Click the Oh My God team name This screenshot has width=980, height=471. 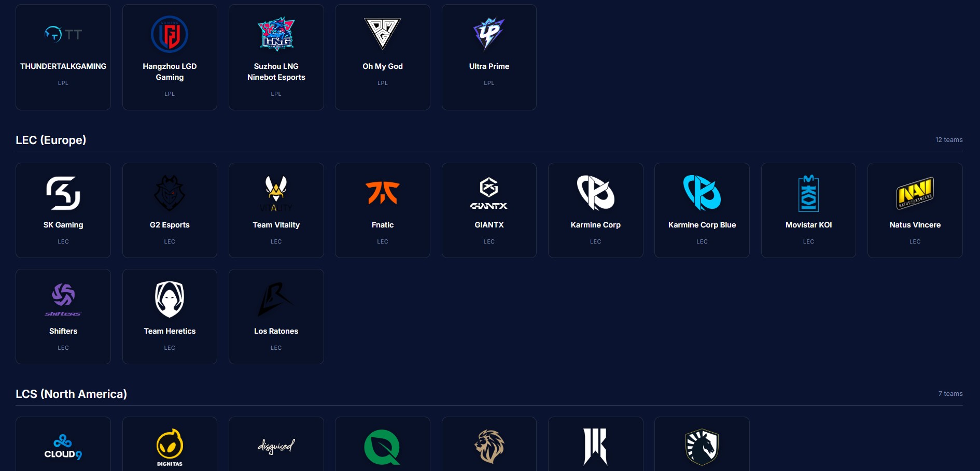coord(383,66)
